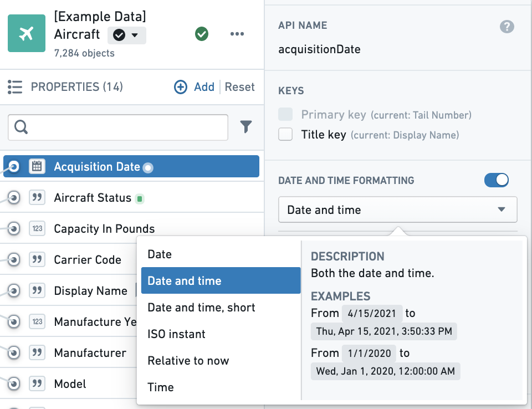Click the calendar icon on Acquisition Date
Screen dimensions: 532x409
pyautogui.click(x=37, y=166)
